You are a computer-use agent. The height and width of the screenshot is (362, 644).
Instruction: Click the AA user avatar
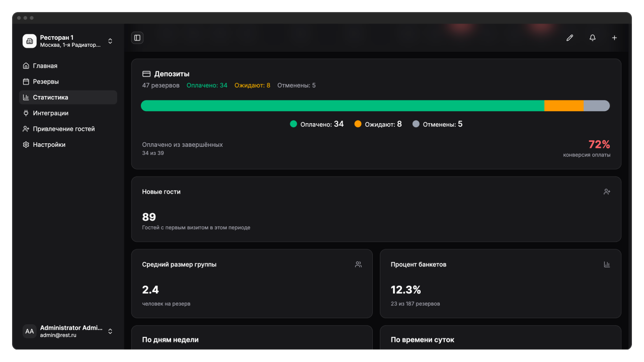click(30, 331)
